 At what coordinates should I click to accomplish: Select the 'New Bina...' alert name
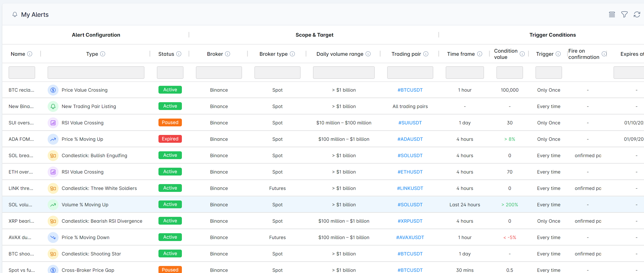point(21,106)
